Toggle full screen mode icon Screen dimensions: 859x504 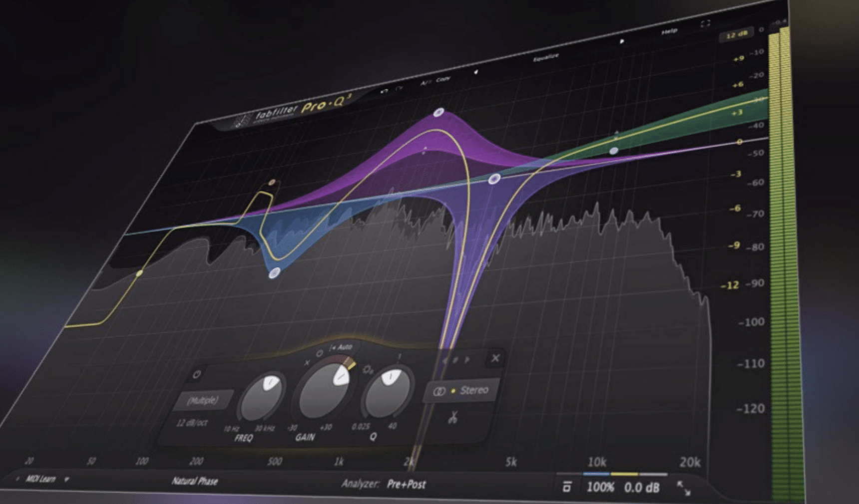coord(705,23)
